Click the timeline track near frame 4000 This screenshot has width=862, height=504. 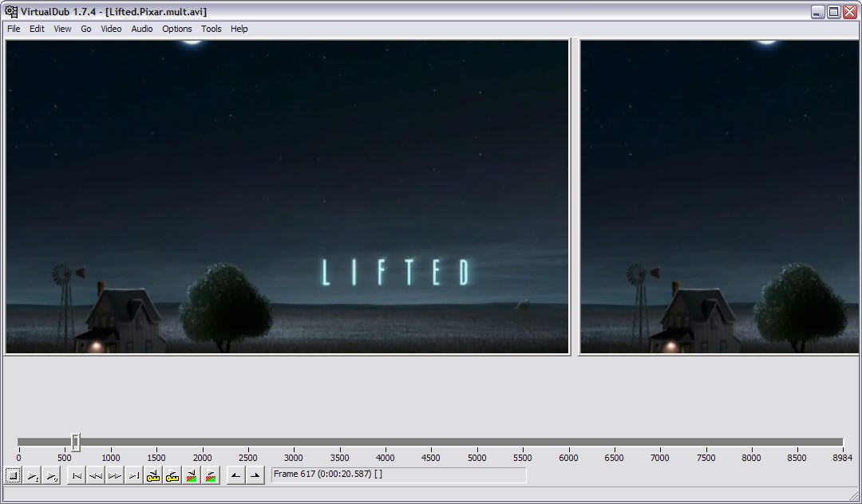(x=386, y=442)
